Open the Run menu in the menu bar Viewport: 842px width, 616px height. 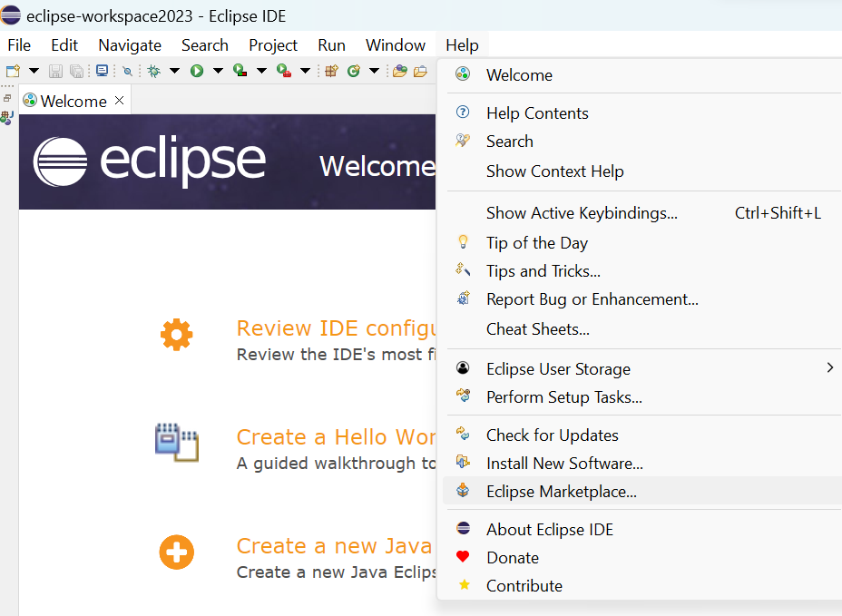point(331,45)
